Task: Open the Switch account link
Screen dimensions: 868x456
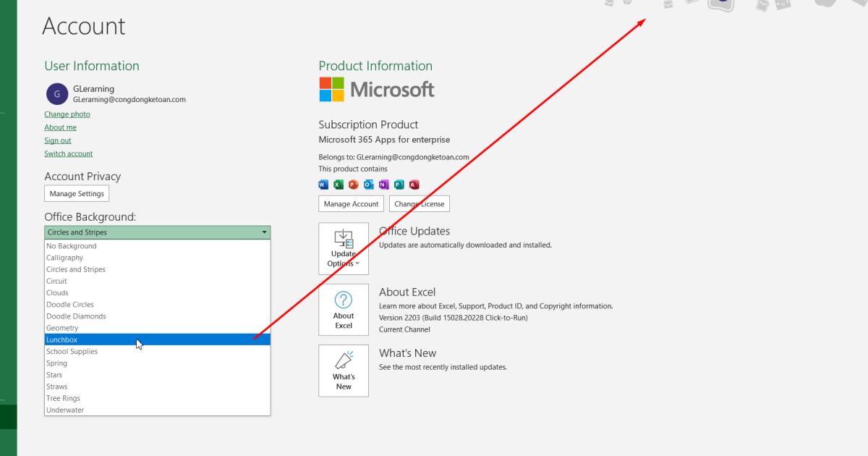Action: (x=68, y=153)
